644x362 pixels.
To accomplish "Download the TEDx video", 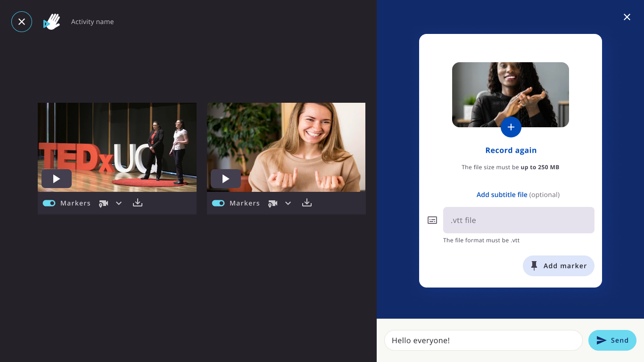I will [138, 203].
